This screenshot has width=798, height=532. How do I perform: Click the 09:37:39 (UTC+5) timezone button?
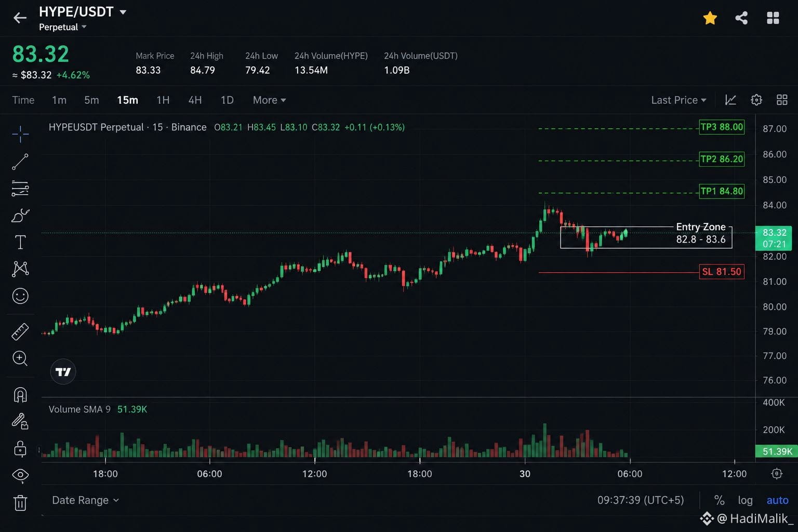click(x=641, y=500)
